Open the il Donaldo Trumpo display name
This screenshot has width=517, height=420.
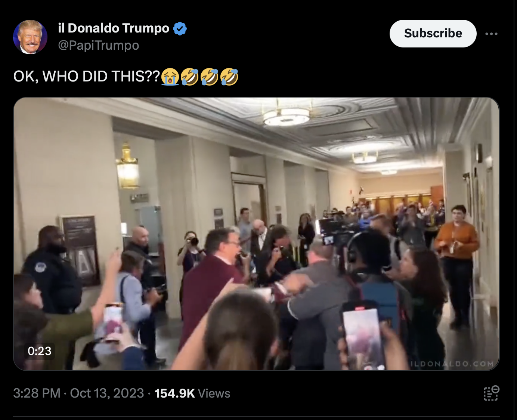coord(114,28)
